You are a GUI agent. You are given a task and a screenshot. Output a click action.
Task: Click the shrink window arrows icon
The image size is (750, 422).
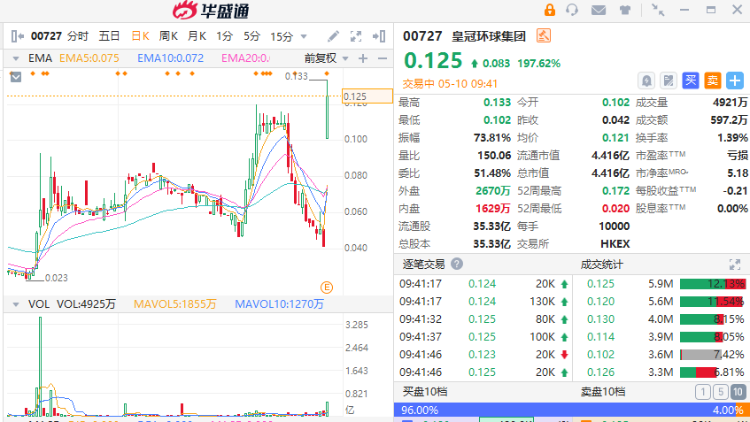658,10
